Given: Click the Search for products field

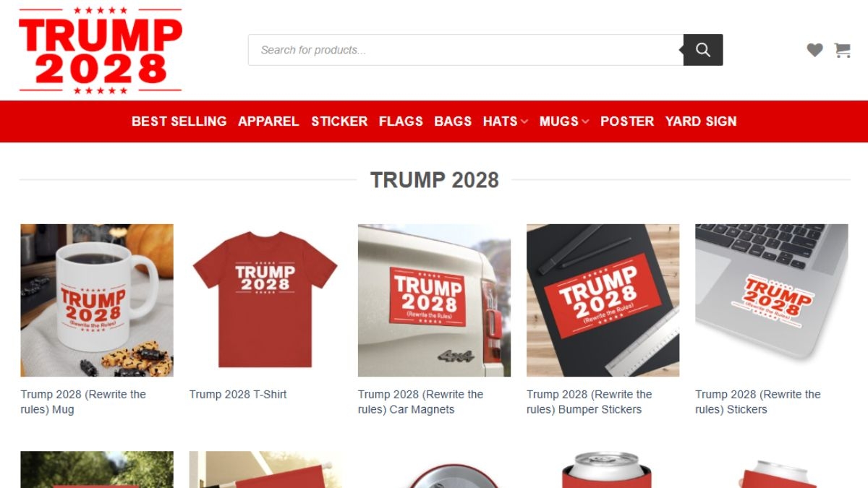Looking at the screenshot, I should tap(466, 50).
